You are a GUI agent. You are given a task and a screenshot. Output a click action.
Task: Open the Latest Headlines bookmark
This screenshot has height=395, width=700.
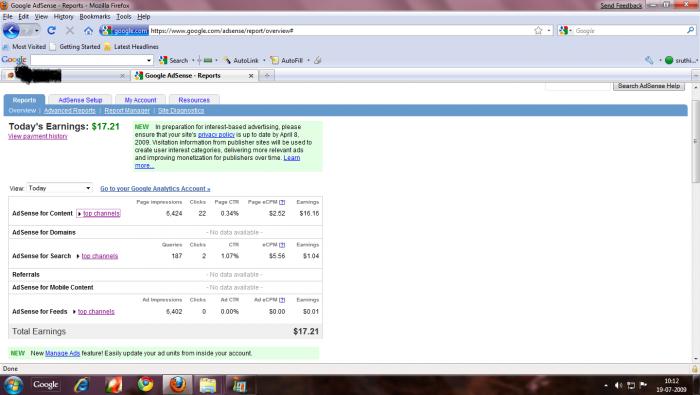(x=131, y=46)
